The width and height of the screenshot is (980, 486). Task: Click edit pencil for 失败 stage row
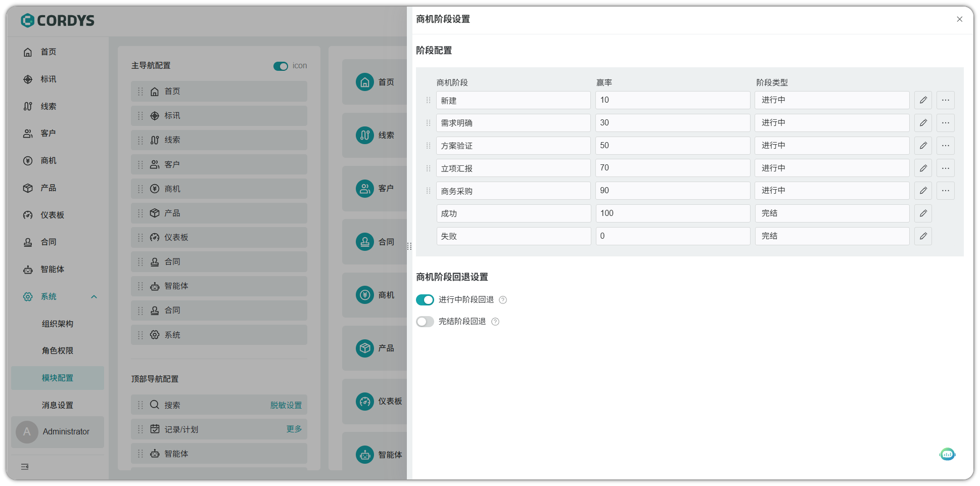click(x=923, y=236)
